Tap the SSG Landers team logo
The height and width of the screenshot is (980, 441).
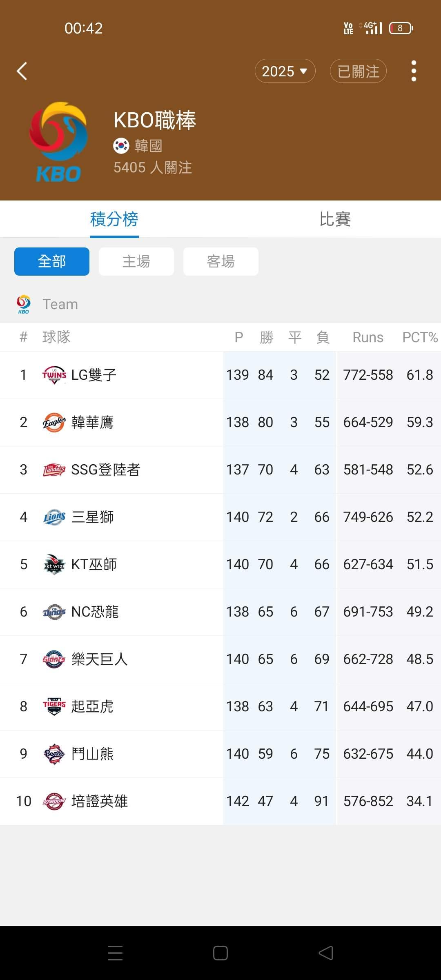[54, 470]
